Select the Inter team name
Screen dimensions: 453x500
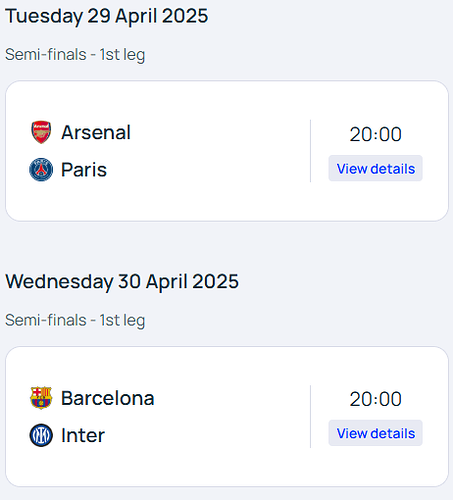pos(83,435)
